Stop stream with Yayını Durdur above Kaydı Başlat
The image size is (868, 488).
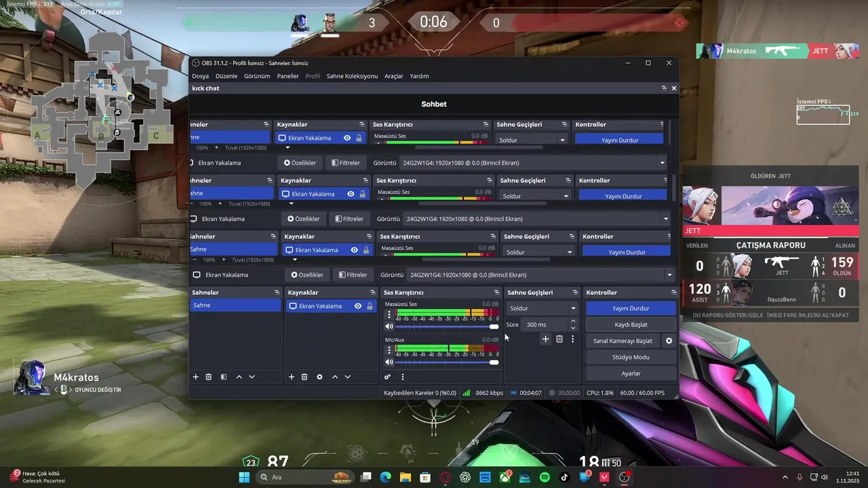coord(631,308)
